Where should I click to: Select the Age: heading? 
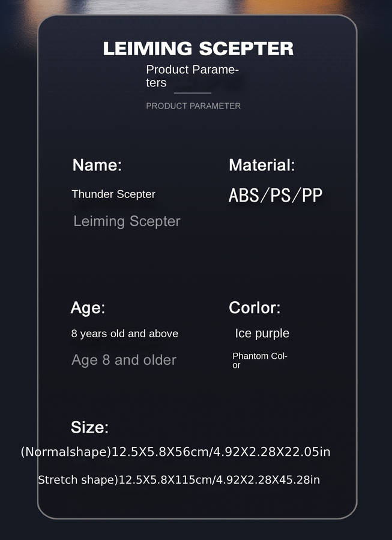click(x=88, y=308)
